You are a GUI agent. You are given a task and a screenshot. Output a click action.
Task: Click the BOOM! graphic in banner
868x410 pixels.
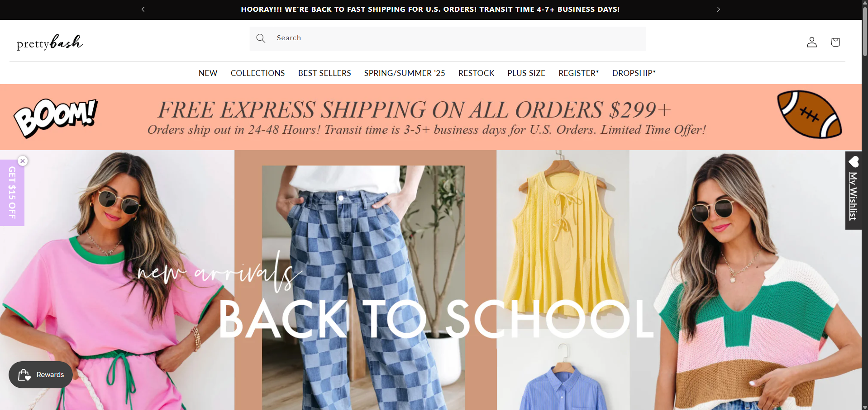pyautogui.click(x=56, y=118)
